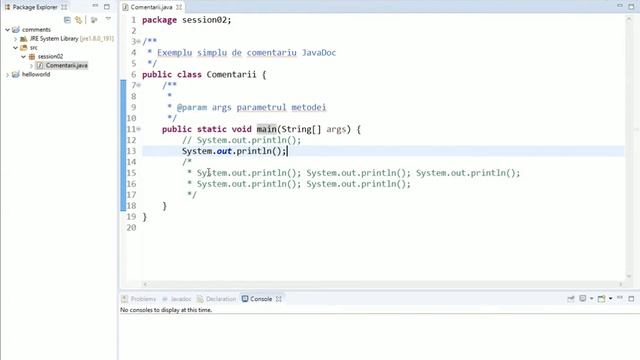Click the package keyword on line 1

159,20
